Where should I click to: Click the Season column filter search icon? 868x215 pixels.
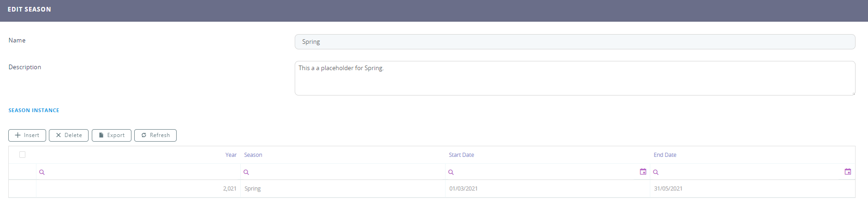pyautogui.click(x=246, y=172)
